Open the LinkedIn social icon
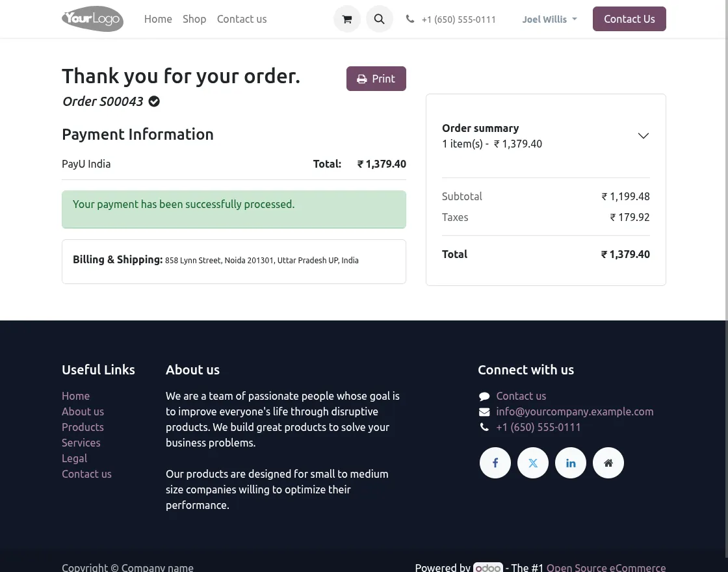 [571, 463]
